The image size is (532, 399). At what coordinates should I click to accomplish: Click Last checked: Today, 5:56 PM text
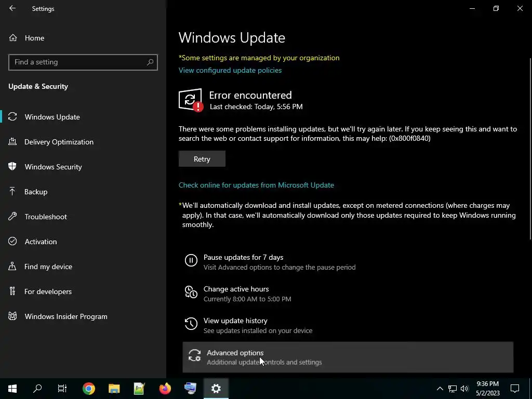[x=256, y=107]
